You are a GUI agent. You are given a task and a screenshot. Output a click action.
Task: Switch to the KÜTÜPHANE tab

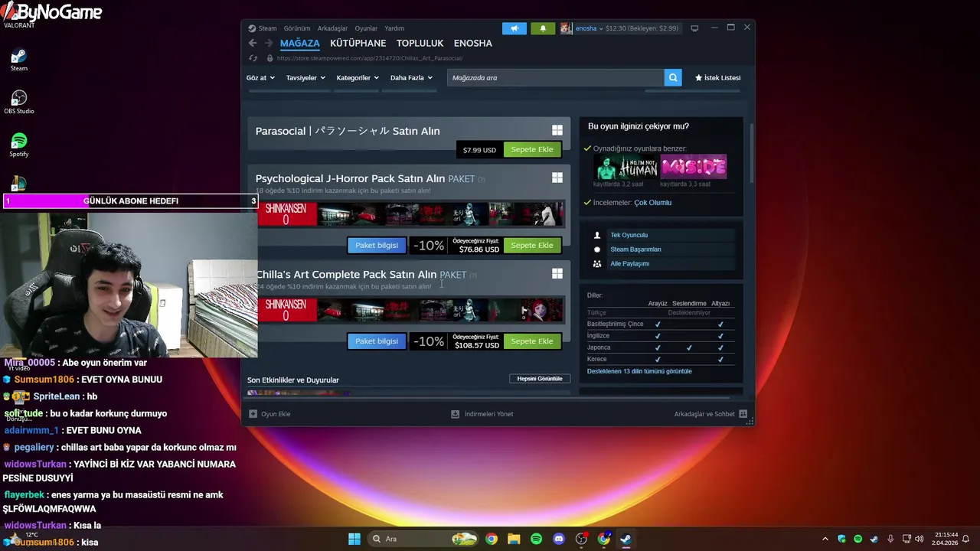coord(358,43)
